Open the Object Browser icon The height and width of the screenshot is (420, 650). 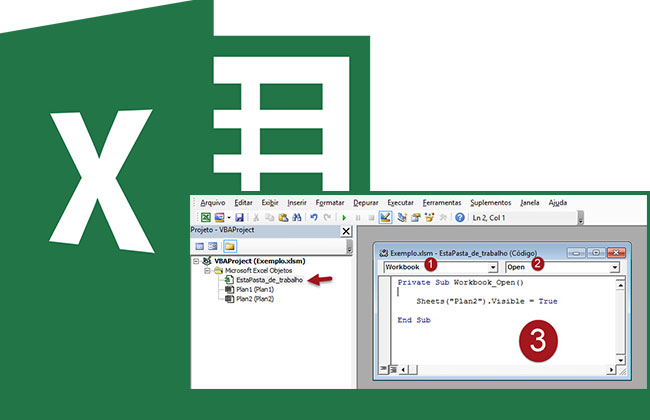click(429, 217)
